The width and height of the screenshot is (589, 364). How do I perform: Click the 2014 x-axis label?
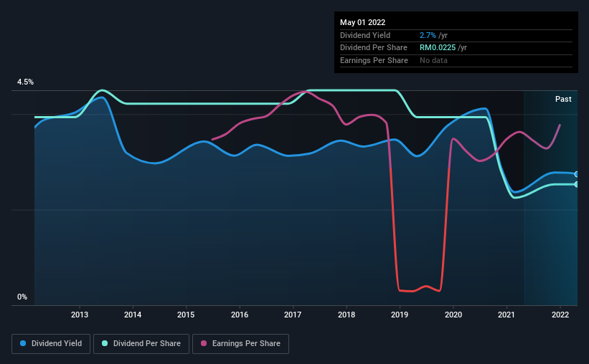tap(133, 315)
